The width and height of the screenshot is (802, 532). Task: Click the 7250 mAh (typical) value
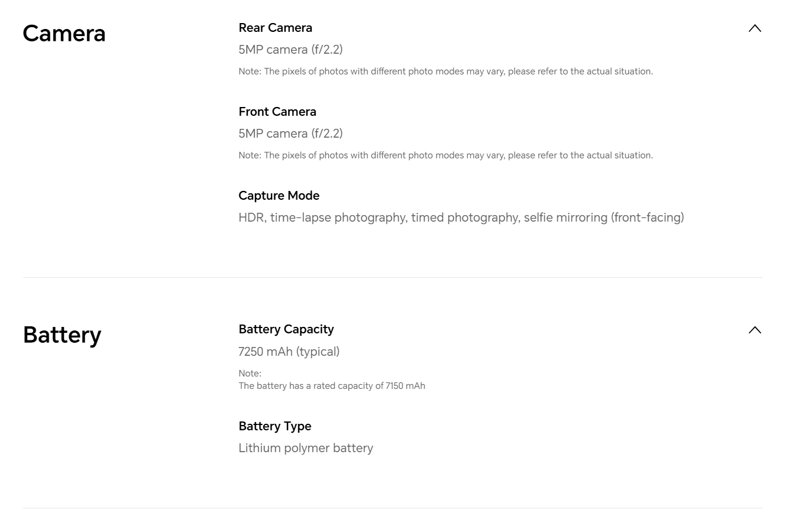(289, 352)
